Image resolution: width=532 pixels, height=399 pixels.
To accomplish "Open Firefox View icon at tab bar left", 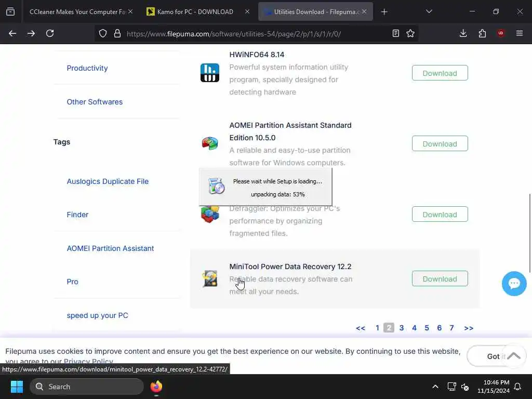I will 10,12.
